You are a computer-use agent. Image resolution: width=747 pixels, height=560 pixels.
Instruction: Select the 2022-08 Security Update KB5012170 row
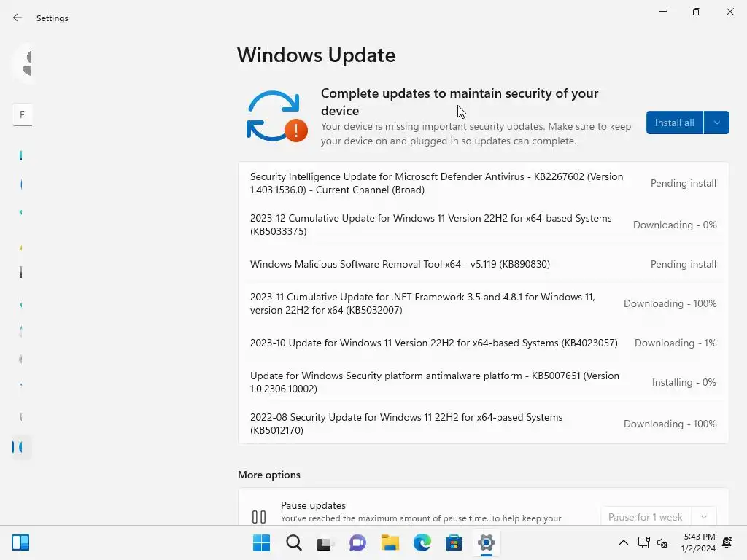click(483, 424)
